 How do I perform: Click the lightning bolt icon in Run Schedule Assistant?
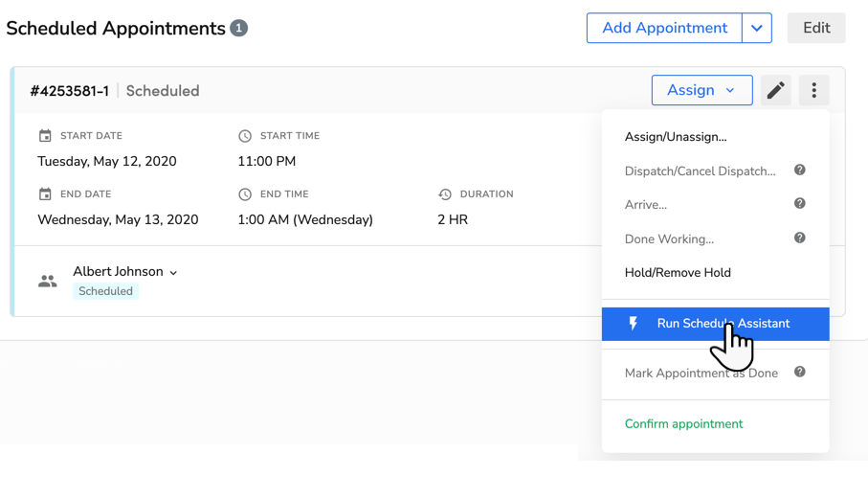(634, 324)
